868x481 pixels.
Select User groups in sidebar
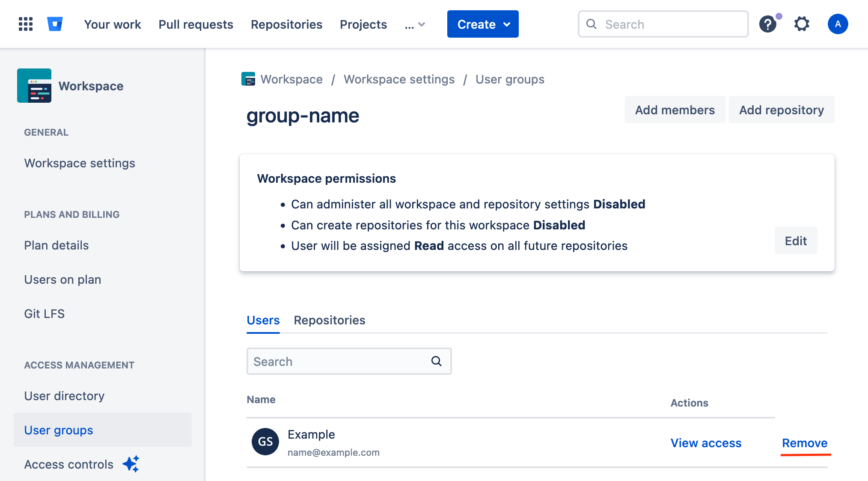[x=103, y=430]
